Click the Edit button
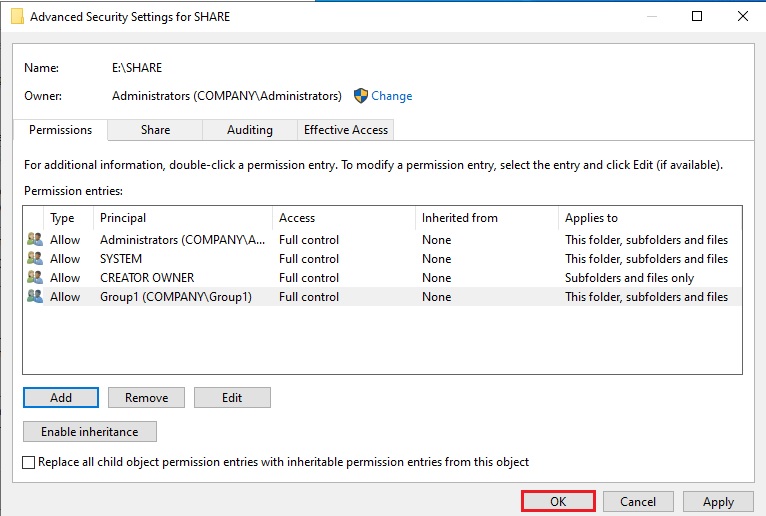Image resolution: width=766 pixels, height=516 pixels. pyautogui.click(x=232, y=397)
